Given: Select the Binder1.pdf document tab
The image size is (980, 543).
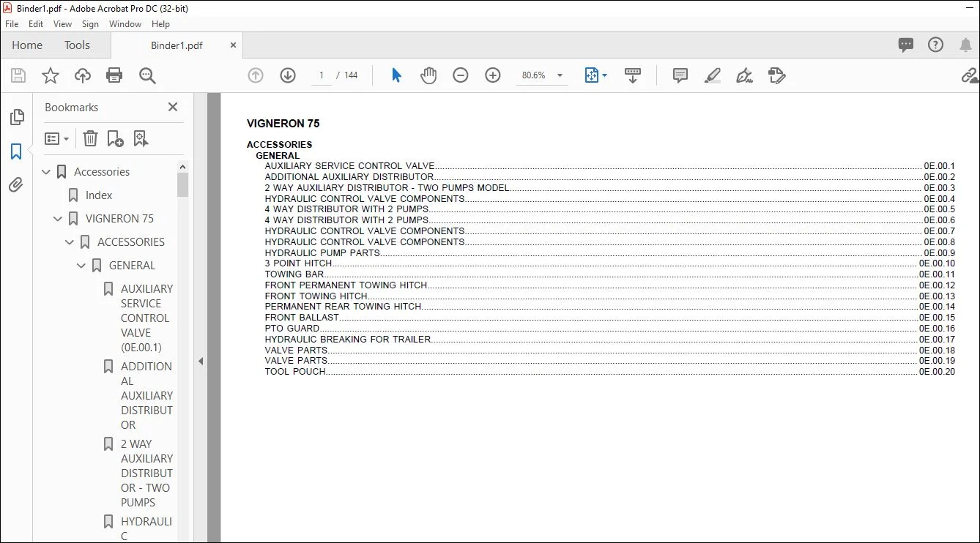Looking at the screenshot, I should tap(177, 45).
